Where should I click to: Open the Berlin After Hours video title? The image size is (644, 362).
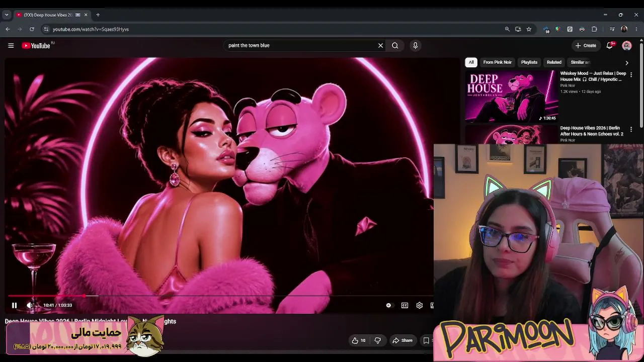click(592, 131)
